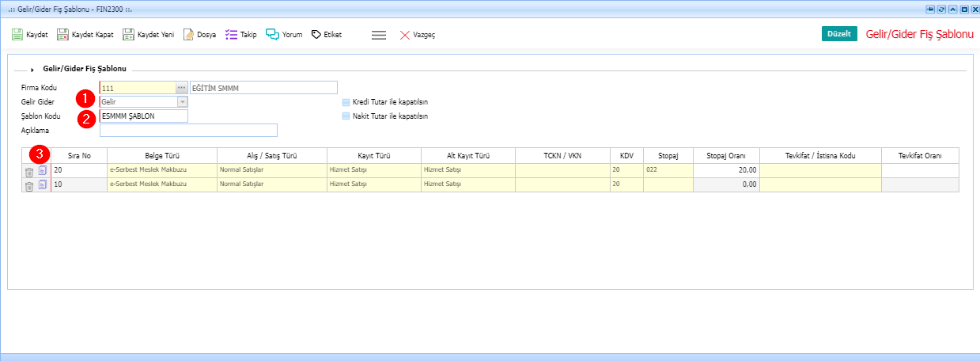The image size is (980, 361).
Task: Choose Kaydet Yeni to save and start new
Action: click(x=148, y=35)
